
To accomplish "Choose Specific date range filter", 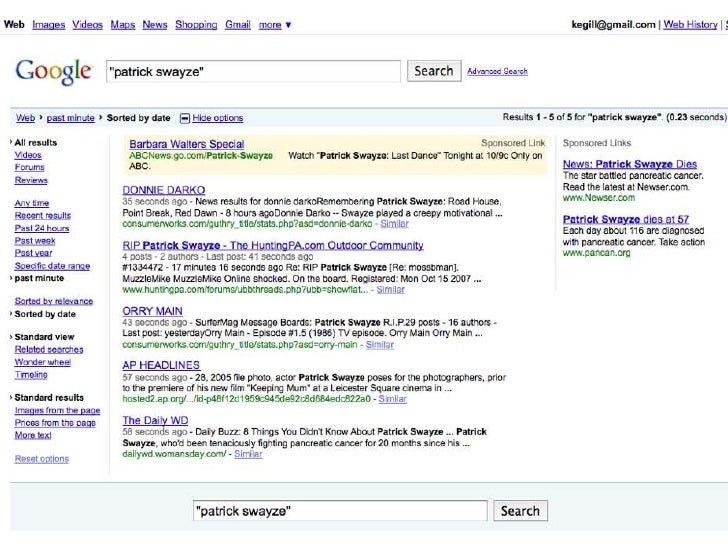I will [x=52, y=266].
